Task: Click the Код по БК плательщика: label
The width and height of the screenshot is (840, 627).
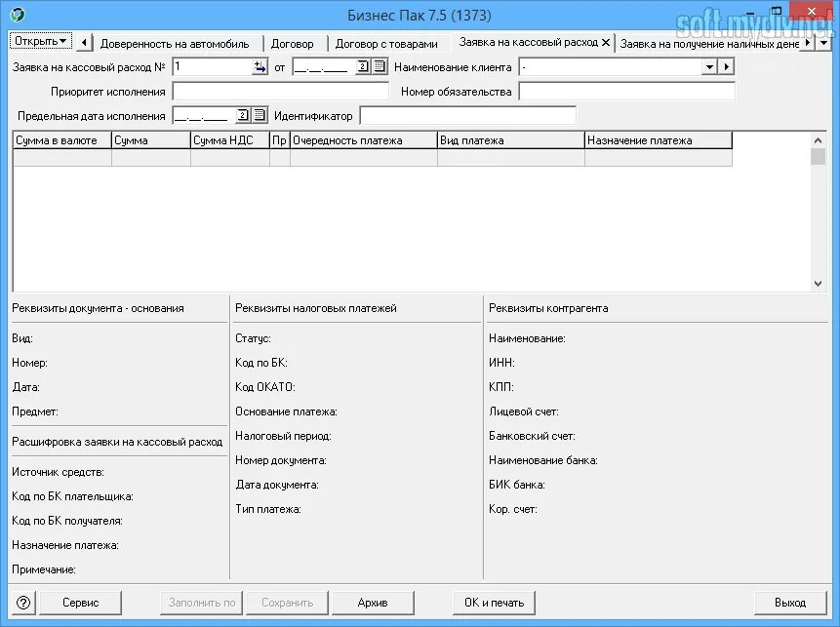Action: pyautogui.click(x=72, y=497)
